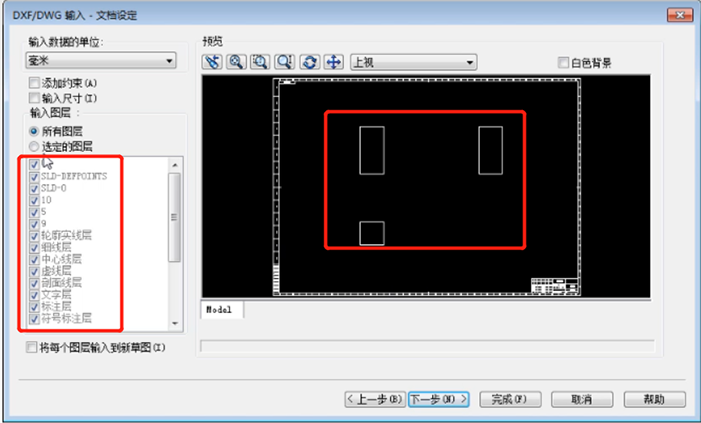The image size is (701, 423).
Task: Click the 上一步 back button
Action: [375, 398]
